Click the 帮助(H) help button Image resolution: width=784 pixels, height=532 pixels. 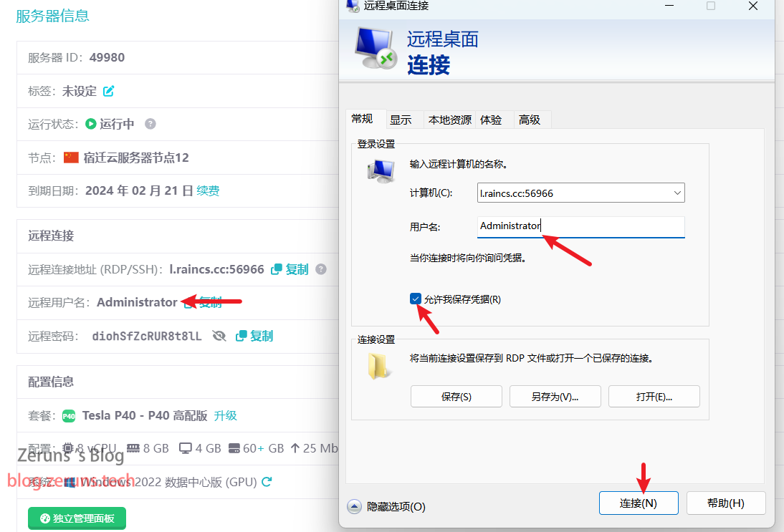coord(726,503)
